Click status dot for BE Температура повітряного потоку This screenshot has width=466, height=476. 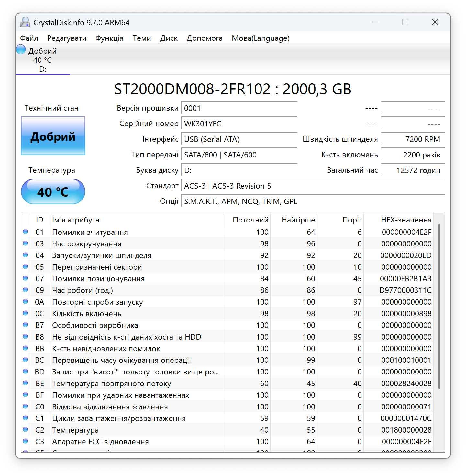pos(25,383)
